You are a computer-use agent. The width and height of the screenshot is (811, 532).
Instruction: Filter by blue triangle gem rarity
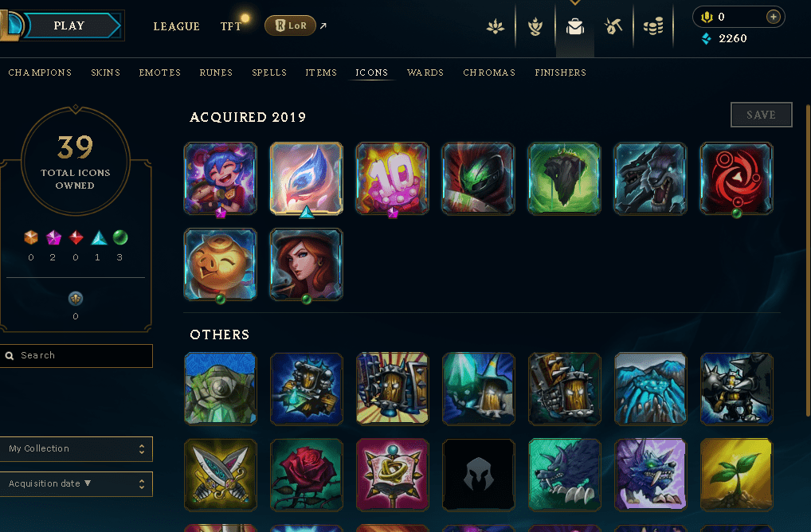99,238
